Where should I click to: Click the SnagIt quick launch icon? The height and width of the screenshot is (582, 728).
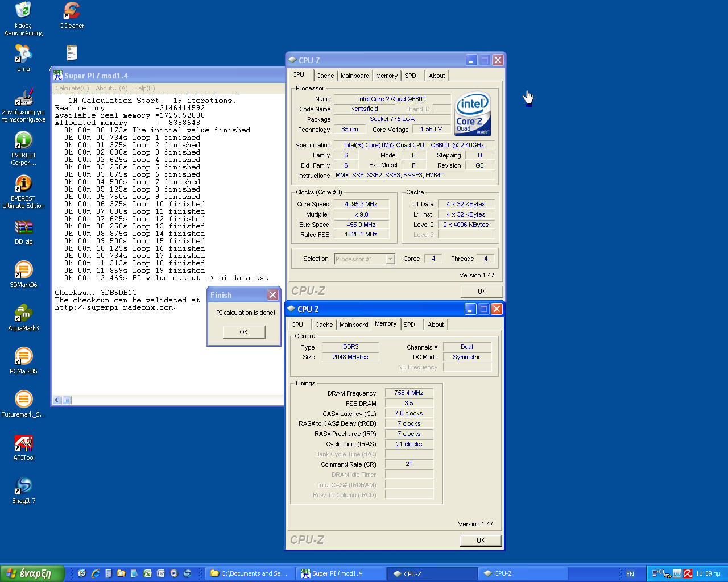187,573
